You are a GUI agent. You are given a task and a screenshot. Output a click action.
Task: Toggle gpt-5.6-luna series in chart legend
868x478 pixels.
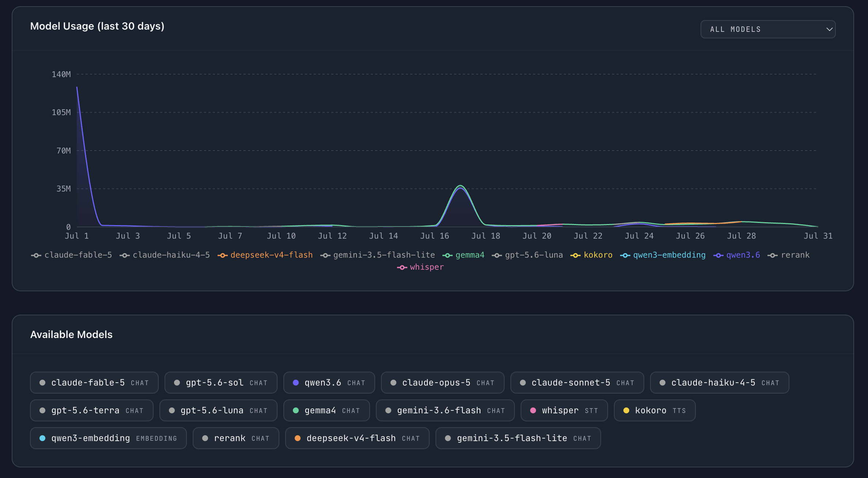(x=527, y=255)
